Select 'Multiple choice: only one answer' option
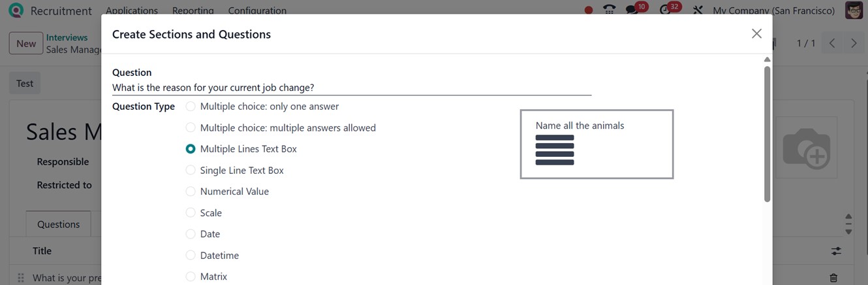 [x=191, y=107]
